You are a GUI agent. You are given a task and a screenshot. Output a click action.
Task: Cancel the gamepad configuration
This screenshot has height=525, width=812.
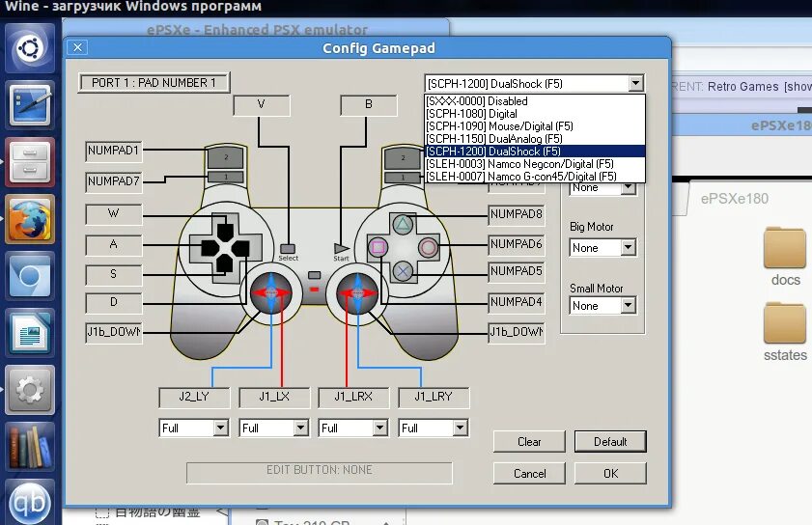tap(529, 473)
